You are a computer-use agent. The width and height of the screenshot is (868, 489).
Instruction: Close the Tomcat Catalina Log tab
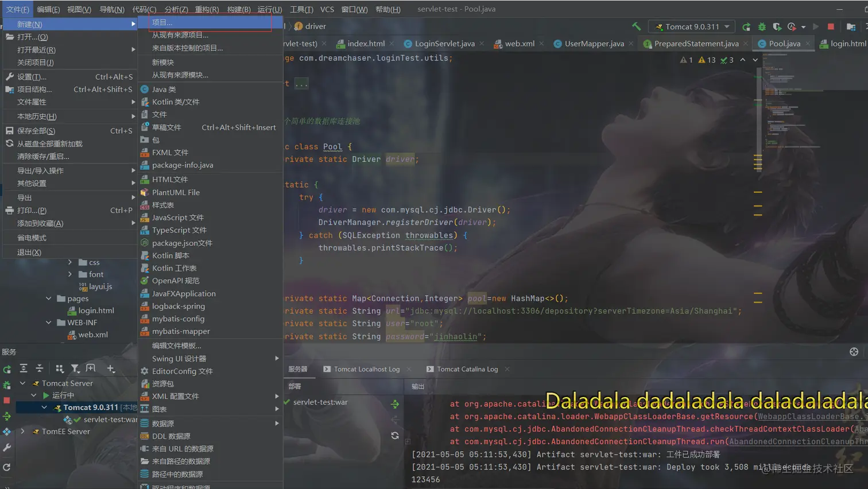tap(507, 369)
